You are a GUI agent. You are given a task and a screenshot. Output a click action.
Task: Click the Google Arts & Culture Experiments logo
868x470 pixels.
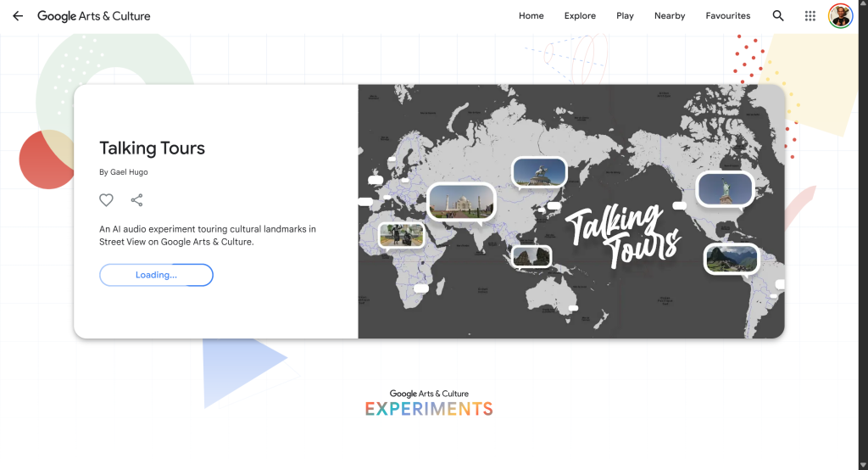tap(429, 403)
